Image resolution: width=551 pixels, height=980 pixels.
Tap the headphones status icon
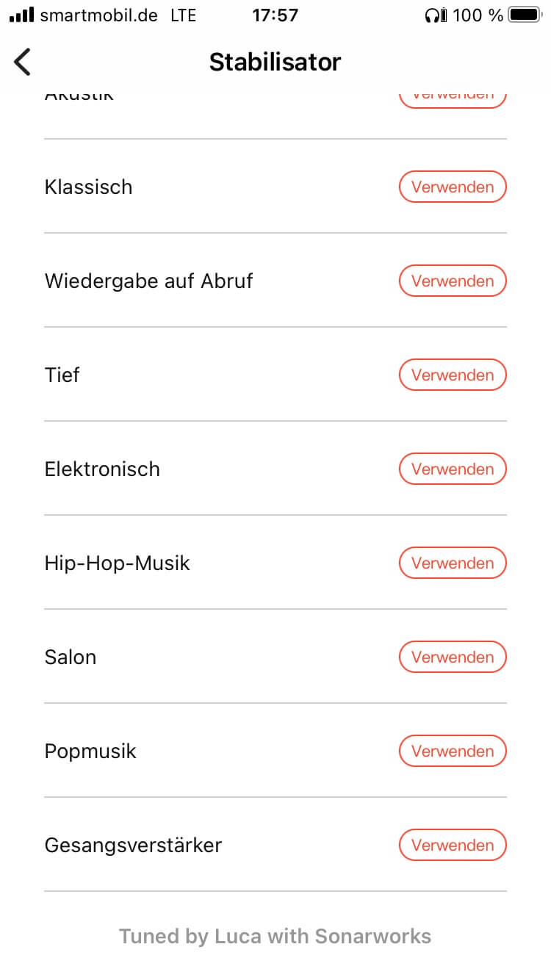(x=436, y=15)
